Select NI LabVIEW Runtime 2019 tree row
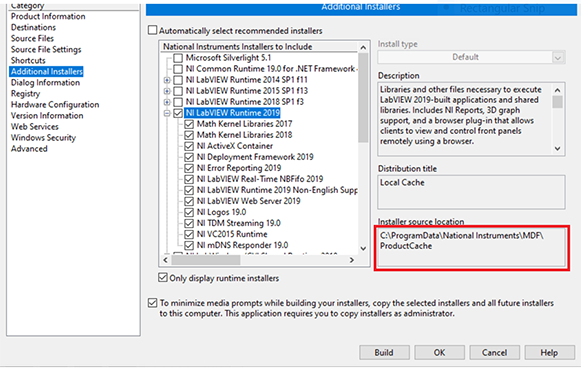The height and width of the screenshot is (369, 581). click(x=232, y=113)
